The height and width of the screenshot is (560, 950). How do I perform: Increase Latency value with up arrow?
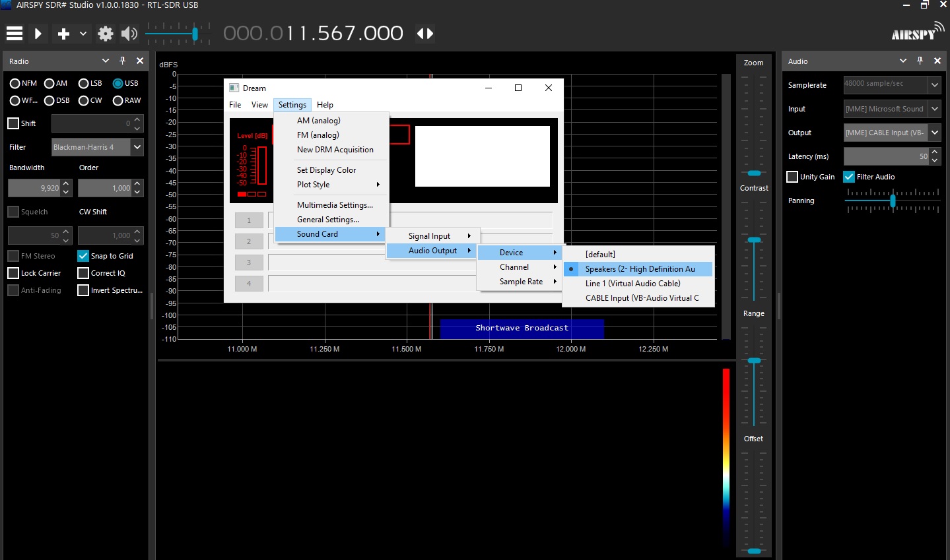point(935,152)
